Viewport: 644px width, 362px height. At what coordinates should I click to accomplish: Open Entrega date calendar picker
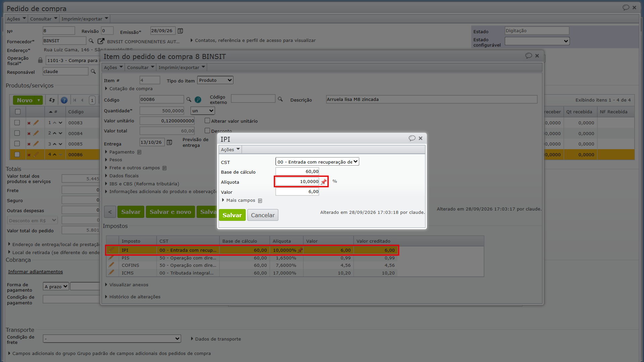169,142
